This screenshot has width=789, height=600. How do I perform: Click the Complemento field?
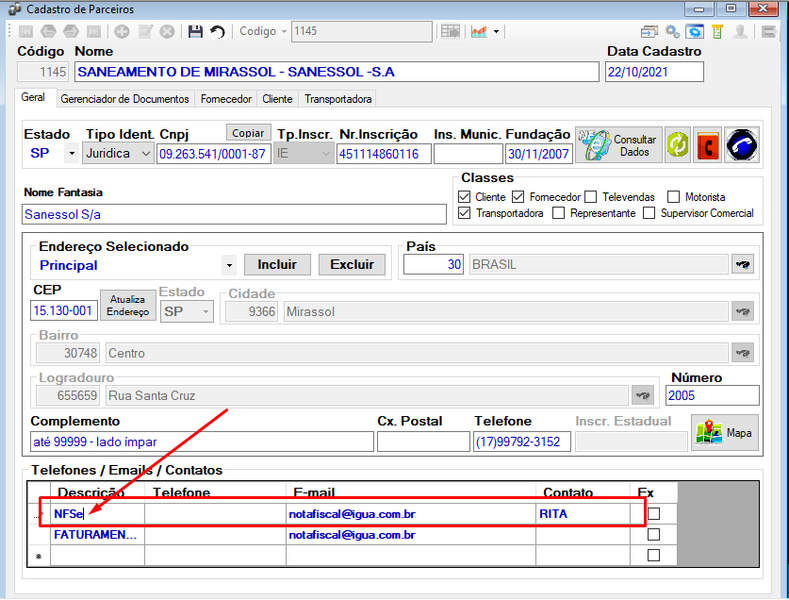(202, 442)
